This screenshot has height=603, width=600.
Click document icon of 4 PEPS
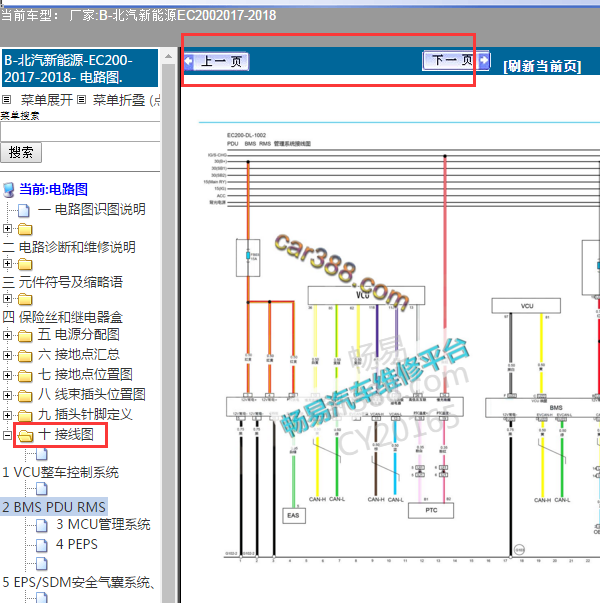(x=42, y=545)
